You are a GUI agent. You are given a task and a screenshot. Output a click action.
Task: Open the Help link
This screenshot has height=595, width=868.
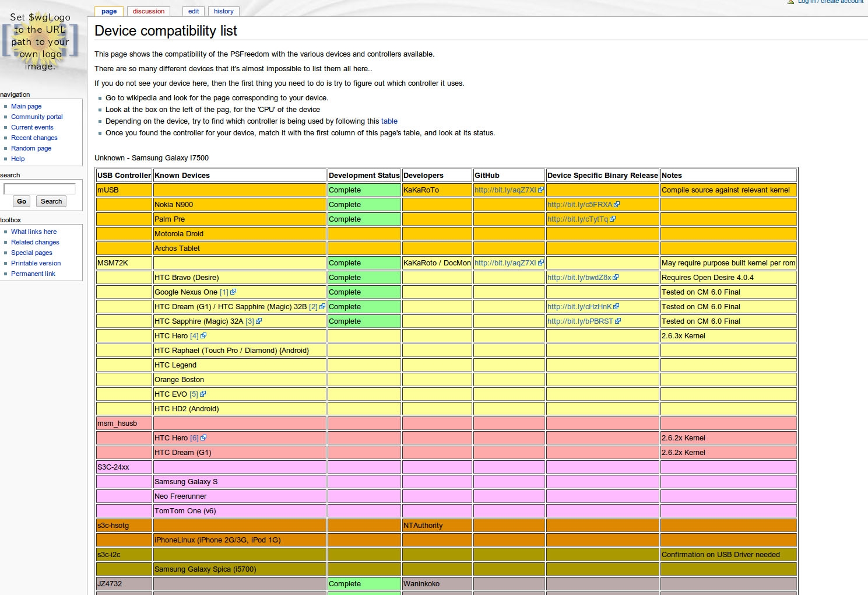point(18,159)
